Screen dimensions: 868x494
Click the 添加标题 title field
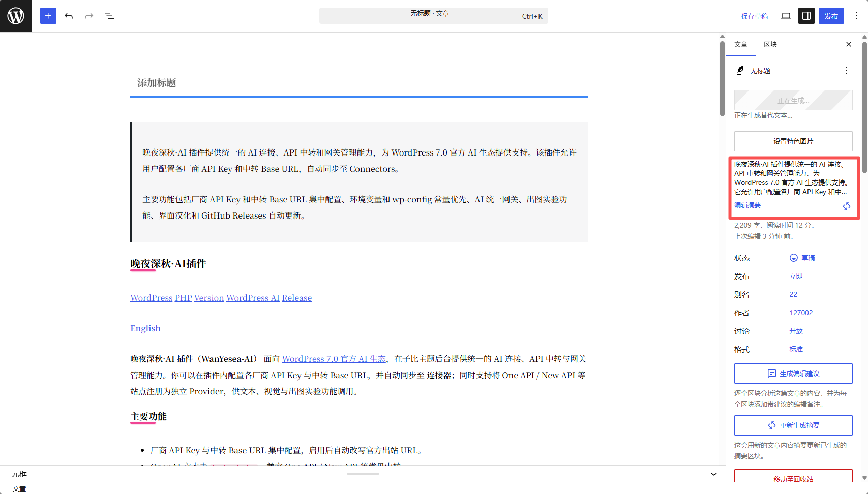359,83
